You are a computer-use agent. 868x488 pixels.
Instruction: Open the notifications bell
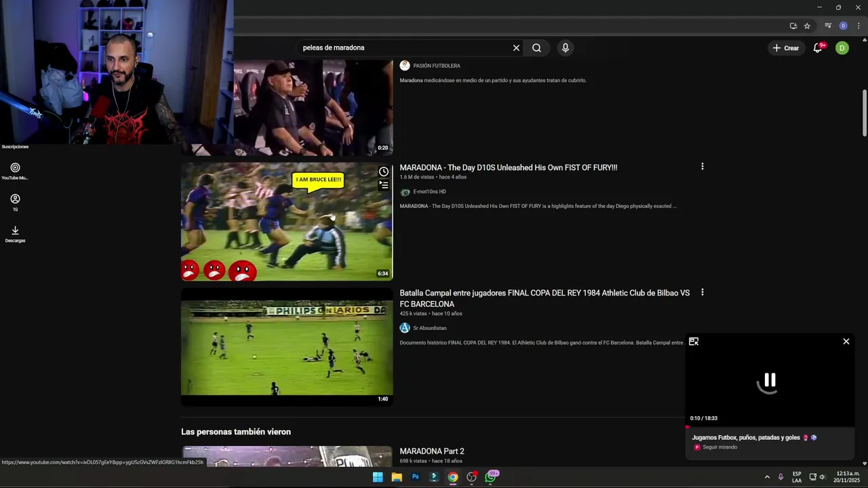pyautogui.click(x=818, y=48)
